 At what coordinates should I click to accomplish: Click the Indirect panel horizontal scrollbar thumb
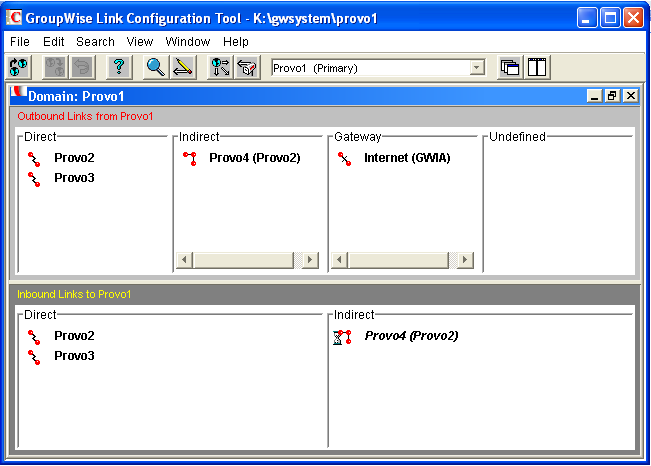click(244, 260)
